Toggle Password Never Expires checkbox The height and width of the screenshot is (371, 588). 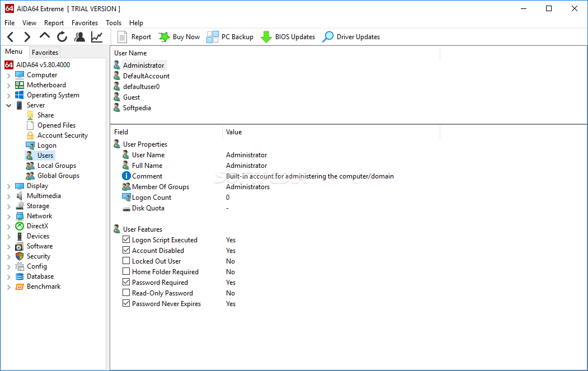[x=126, y=303]
